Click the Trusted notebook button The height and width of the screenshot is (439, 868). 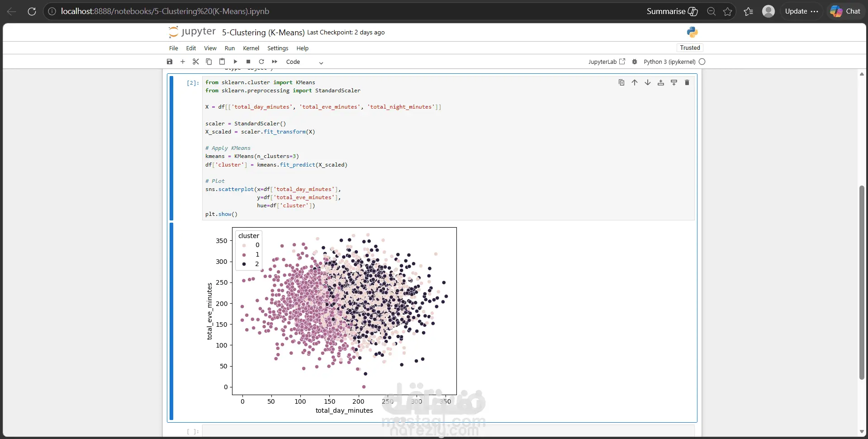690,48
